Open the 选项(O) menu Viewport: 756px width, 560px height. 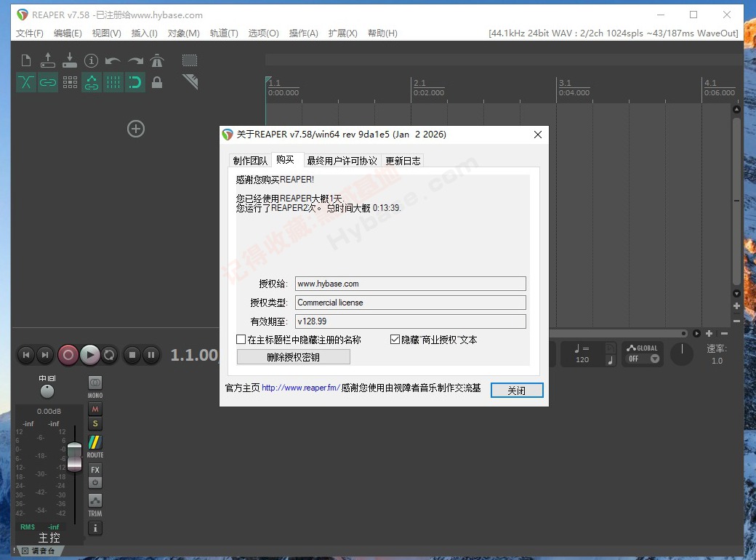[x=263, y=33]
